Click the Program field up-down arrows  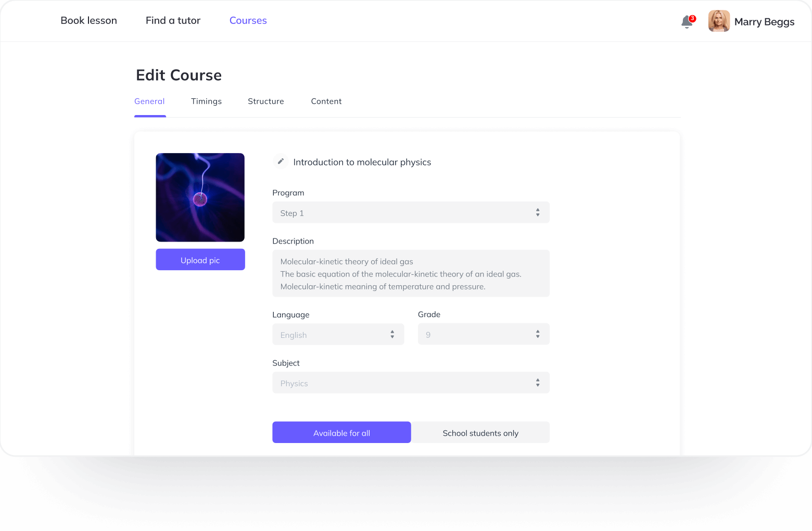(x=538, y=212)
